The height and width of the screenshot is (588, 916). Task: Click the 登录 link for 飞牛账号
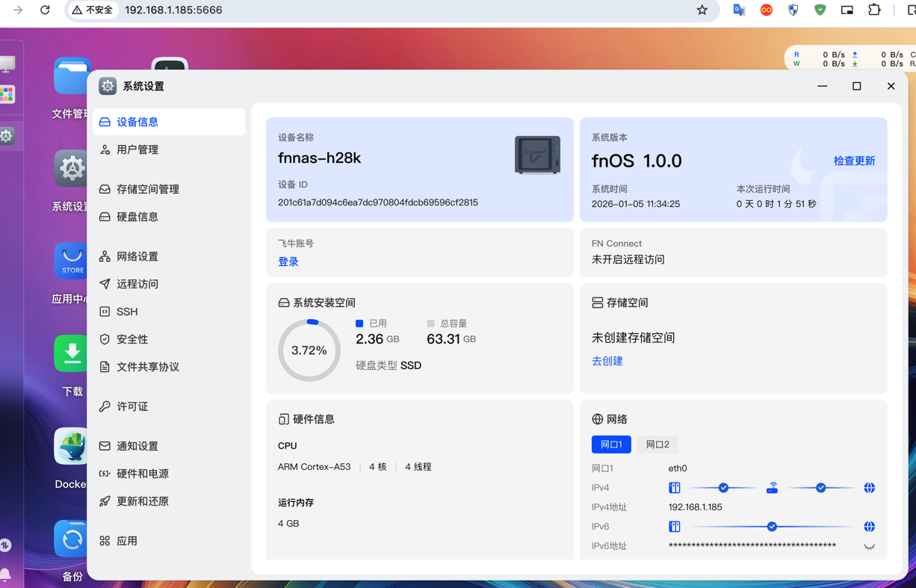pos(288,261)
